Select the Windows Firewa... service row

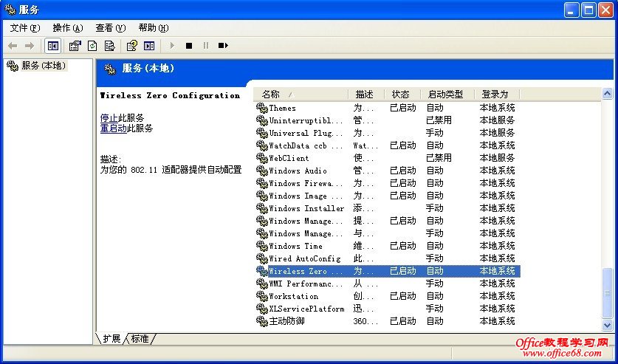point(388,183)
